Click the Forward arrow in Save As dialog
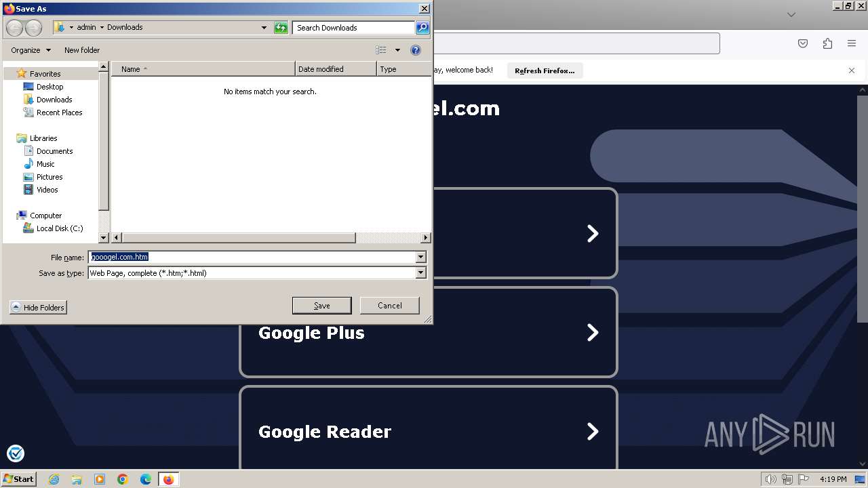868x488 pixels. tap(34, 28)
